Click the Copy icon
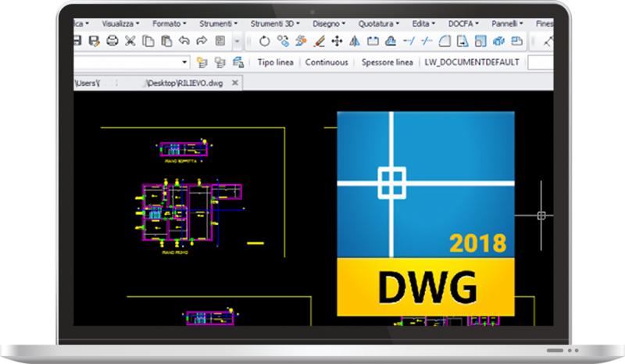625x364 pixels. 148,41
